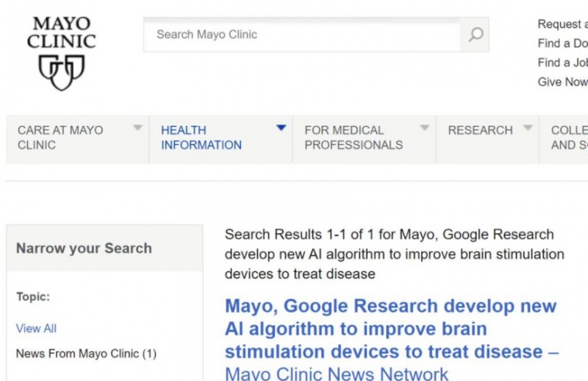
Task: Open the Find a Doctor link
Action: pyautogui.click(x=562, y=43)
